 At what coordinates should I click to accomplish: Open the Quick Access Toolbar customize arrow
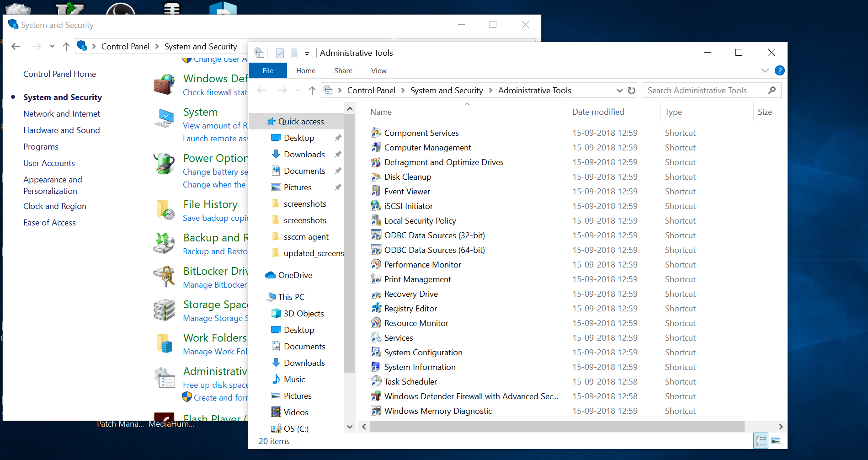point(307,53)
